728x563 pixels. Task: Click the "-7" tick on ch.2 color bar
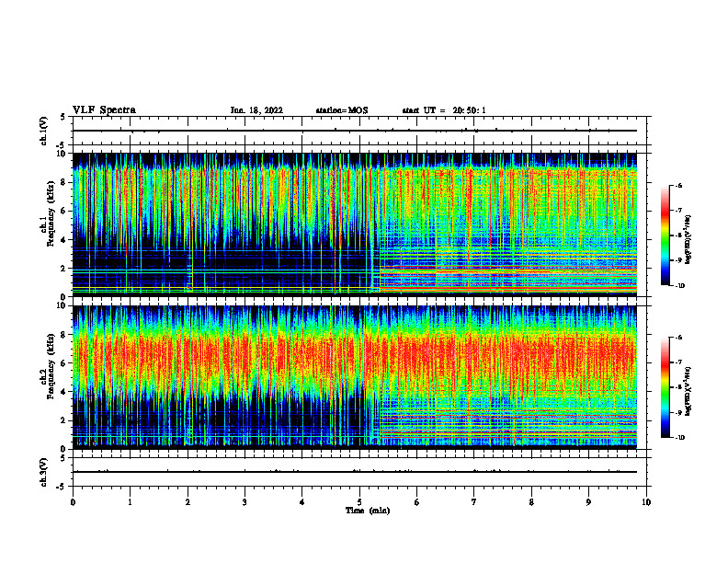pos(678,362)
